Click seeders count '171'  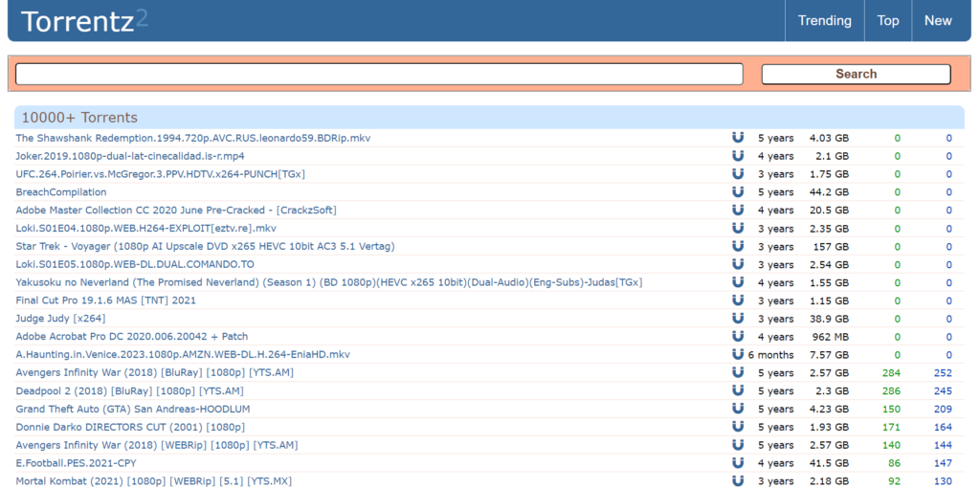coord(891,427)
